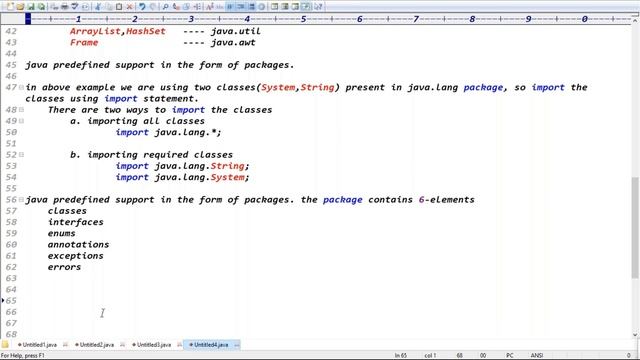The height and width of the screenshot is (360, 640).
Task: Click the word 'interfaces' on line 58
Action: click(x=76, y=222)
